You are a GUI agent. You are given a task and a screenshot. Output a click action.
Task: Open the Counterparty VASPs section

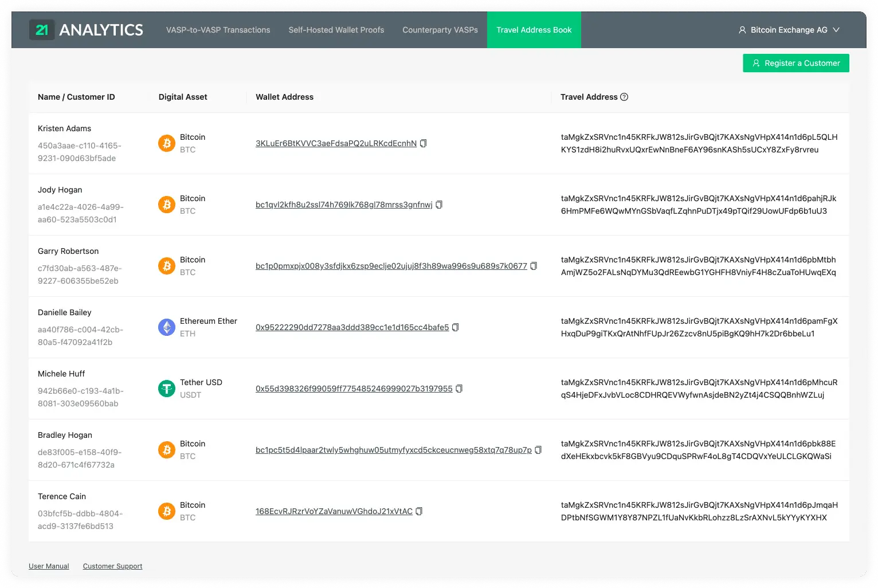440,29
